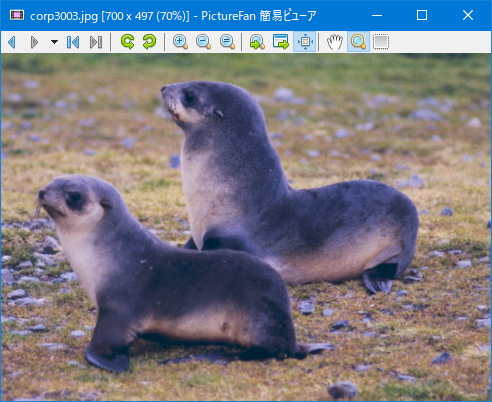This screenshot has height=402, width=492.
Task: Jump to the last image
Action: point(96,42)
